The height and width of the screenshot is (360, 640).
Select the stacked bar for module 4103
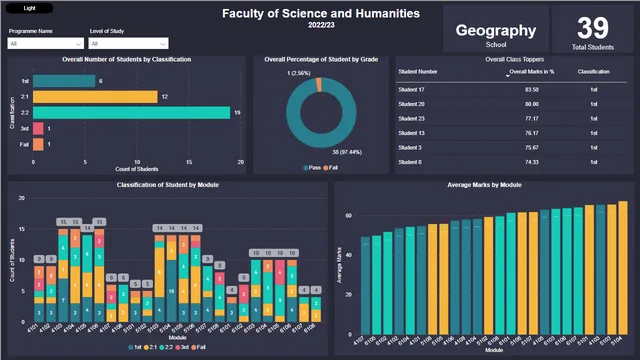63,276
